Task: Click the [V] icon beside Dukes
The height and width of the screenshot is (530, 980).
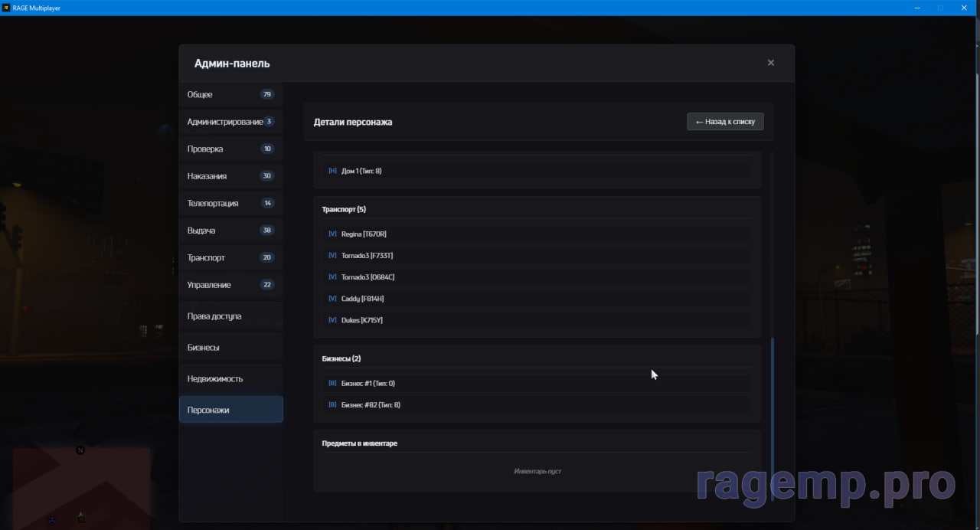Action: 332,320
